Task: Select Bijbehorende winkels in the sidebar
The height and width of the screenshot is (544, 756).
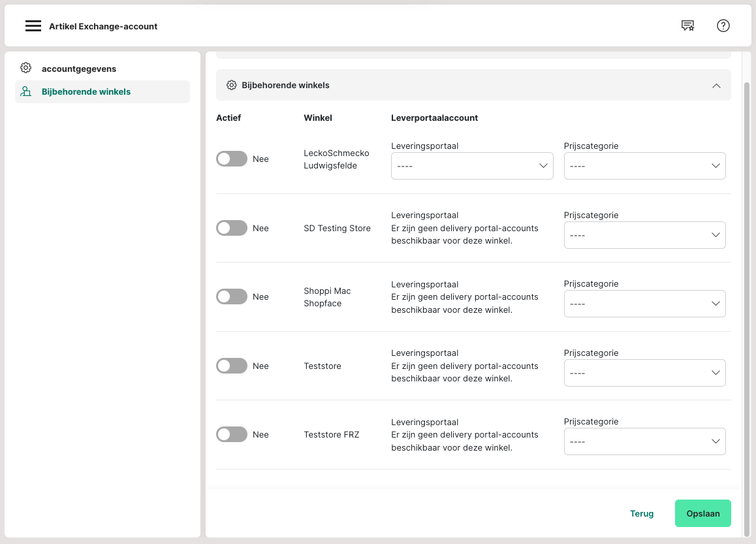Action: [86, 92]
